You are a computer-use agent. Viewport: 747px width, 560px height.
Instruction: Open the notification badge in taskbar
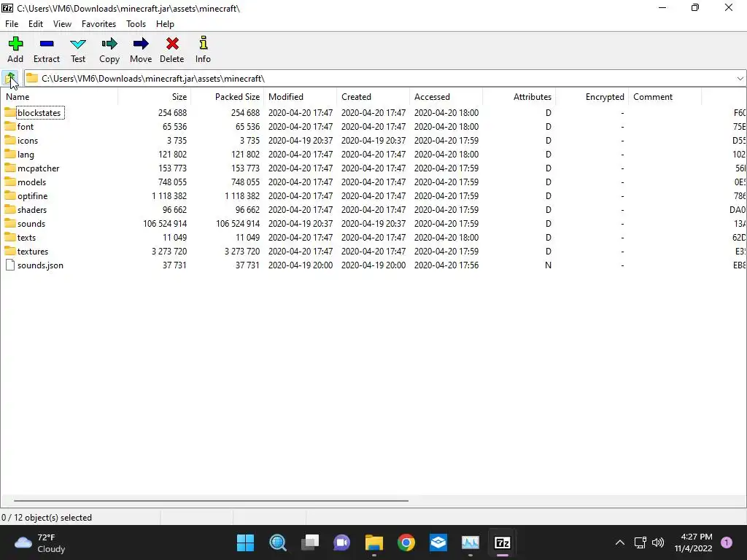(x=727, y=542)
